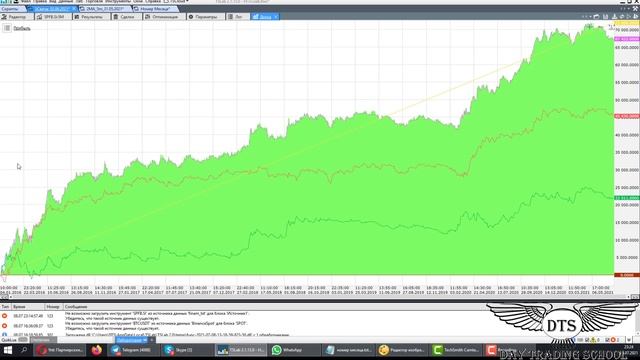Click the 70 000.0000 axis value
Image resolution: width=640 pixels, height=360 pixels.
click(627, 30)
